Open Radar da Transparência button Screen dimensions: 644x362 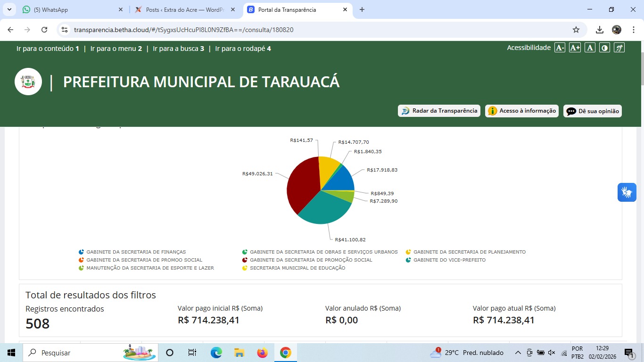[439, 111]
